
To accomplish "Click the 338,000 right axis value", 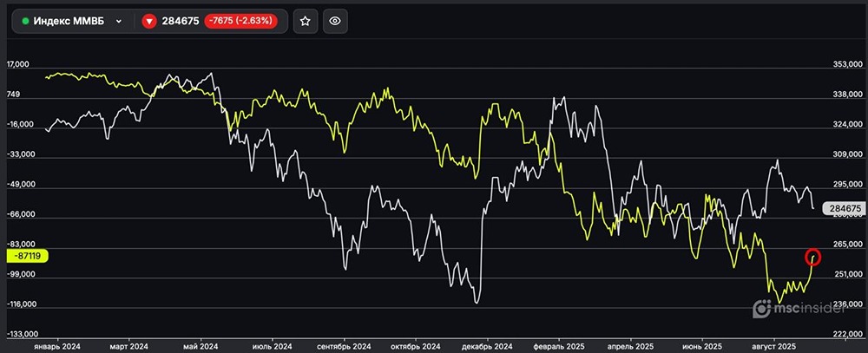I will (x=847, y=95).
